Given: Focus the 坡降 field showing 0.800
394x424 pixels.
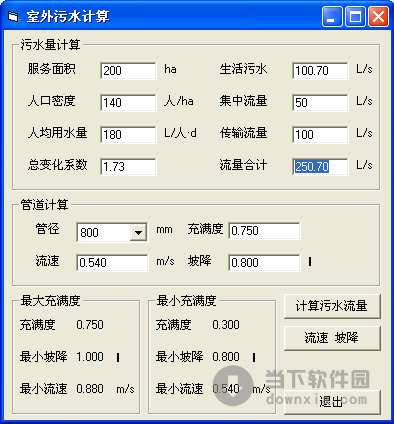Looking at the screenshot, I should [x=264, y=263].
